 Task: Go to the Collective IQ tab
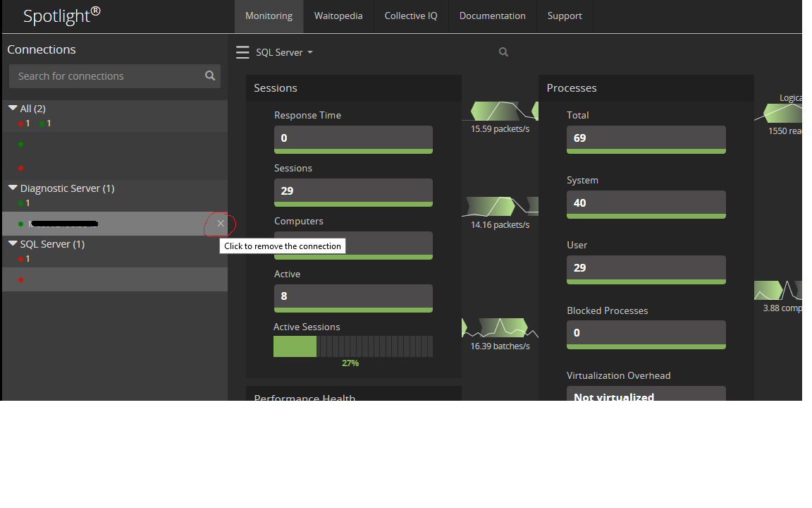coord(411,16)
